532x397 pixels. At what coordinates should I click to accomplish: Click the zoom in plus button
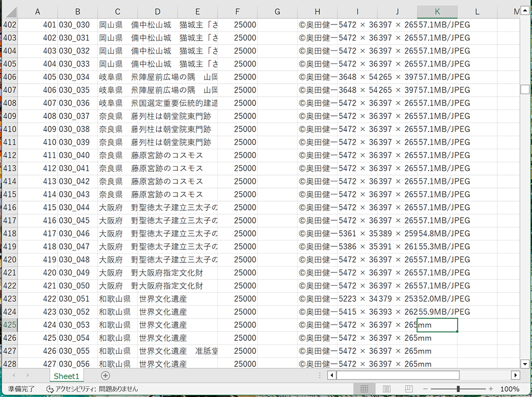[x=490, y=389]
